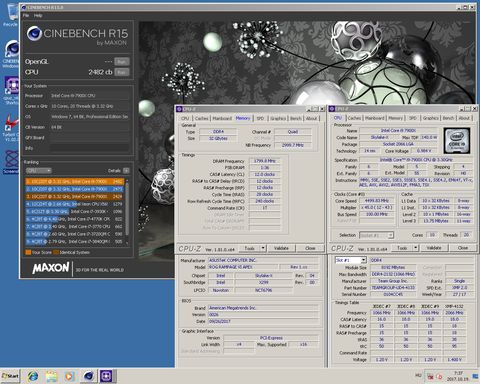Click Validate in right CPU-Z window
Image resolution: width=480 pixels, height=384 pixels.
pyautogui.click(x=434, y=248)
